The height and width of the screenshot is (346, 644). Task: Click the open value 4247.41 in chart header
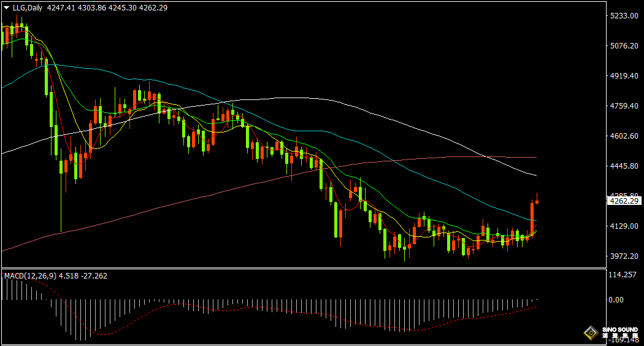point(61,8)
